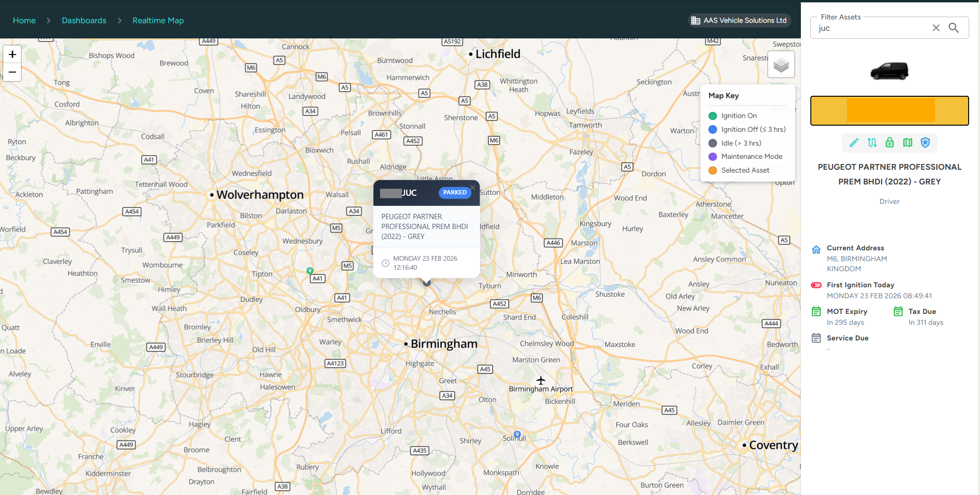Click the Current Address home icon
This screenshot has height=495, width=980.
pyautogui.click(x=816, y=249)
